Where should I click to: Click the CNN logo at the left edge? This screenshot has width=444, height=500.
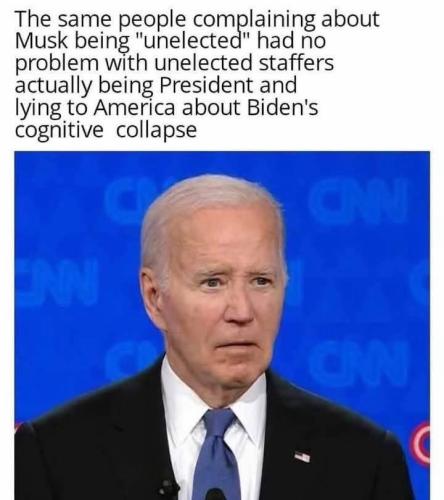pos(56,282)
